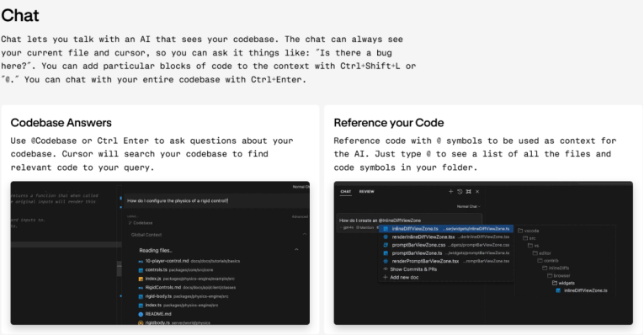Click the README.md info icon
This screenshot has width=644, height=335.
click(x=141, y=314)
